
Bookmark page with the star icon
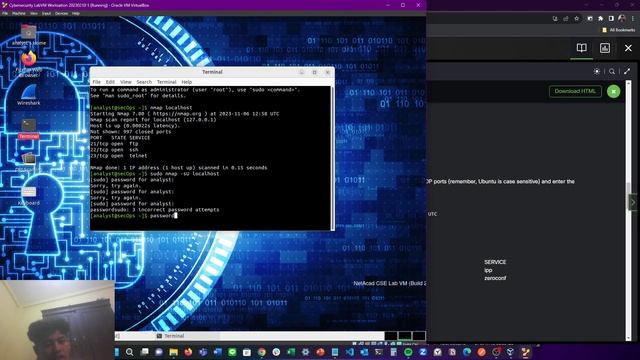point(576,18)
